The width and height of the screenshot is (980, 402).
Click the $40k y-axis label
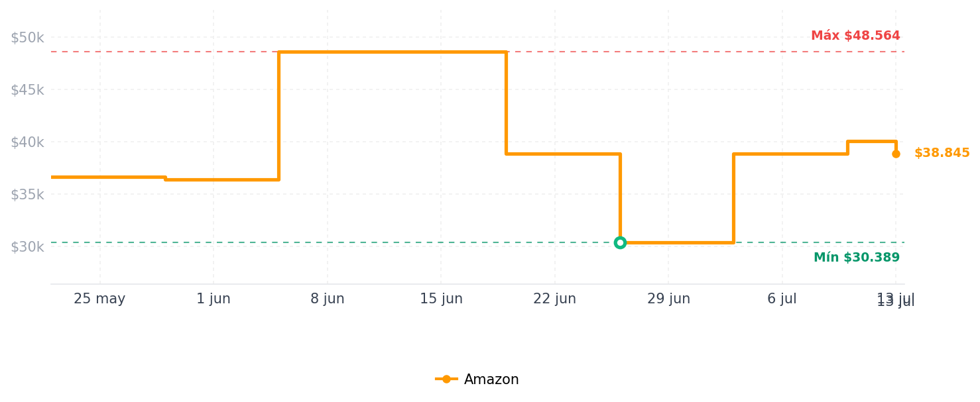click(x=27, y=142)
